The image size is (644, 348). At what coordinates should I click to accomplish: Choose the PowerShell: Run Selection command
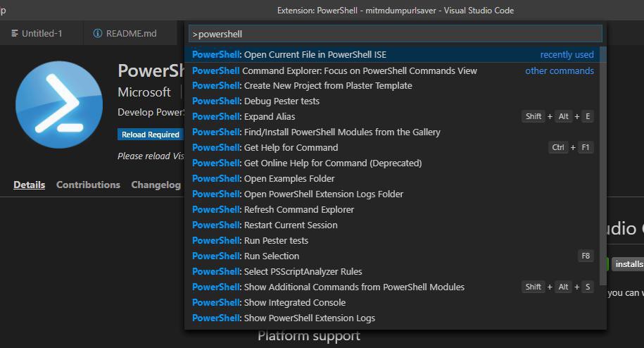tap(392, 256)
